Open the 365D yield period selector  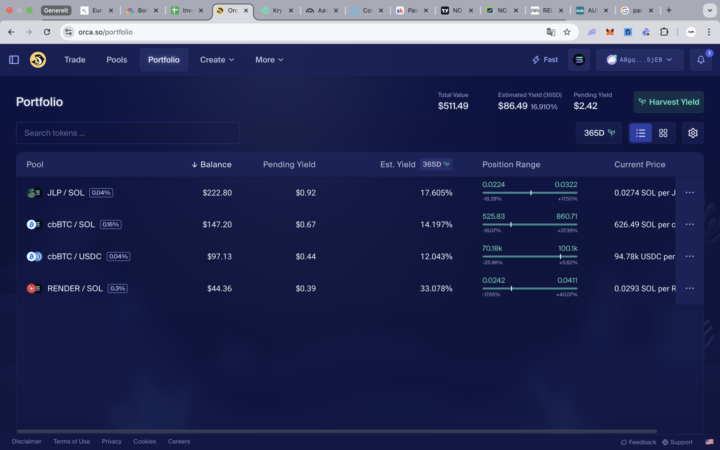(x=599, y=133)
